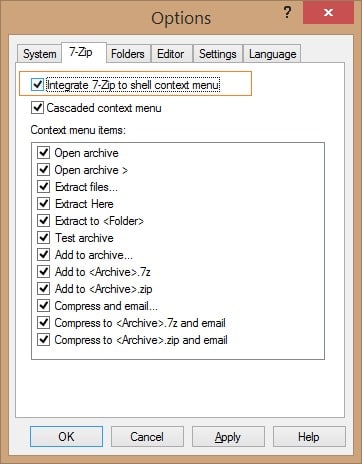The image size is (362, 464).
Task: Toggle Compress to <Archive>.zip and email checkbox
Action: point(43,340)
